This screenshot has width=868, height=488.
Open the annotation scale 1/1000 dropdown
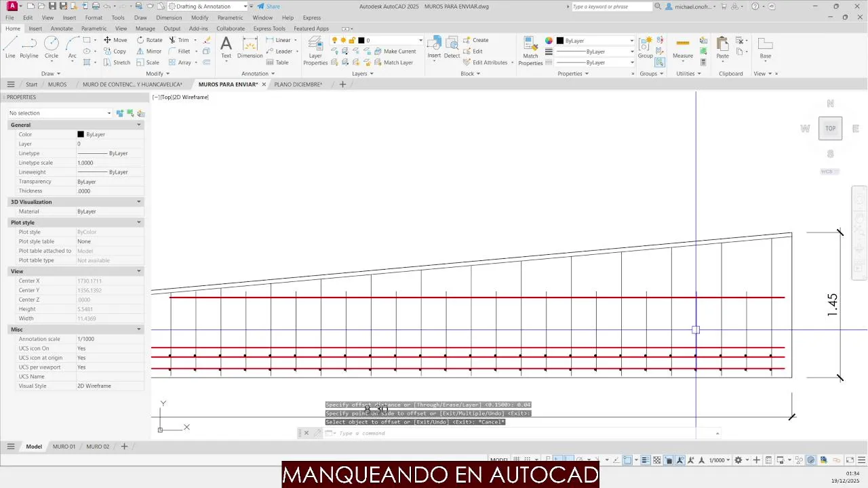coord(719,460)
